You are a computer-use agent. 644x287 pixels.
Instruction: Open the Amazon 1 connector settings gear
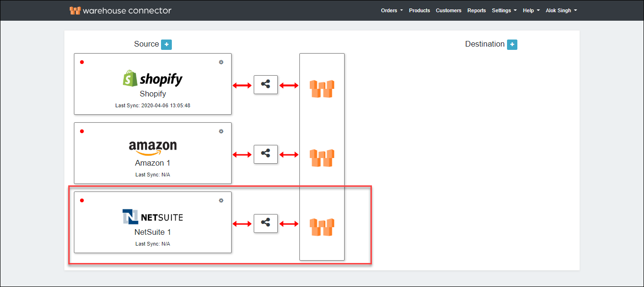(221, 131)
